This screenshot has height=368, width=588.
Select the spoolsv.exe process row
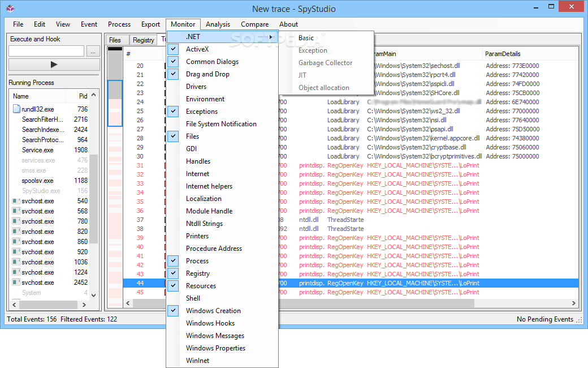[50, 181]
